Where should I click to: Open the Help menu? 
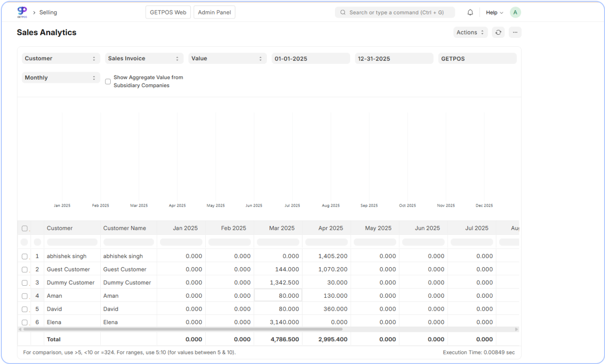point(494,13)
